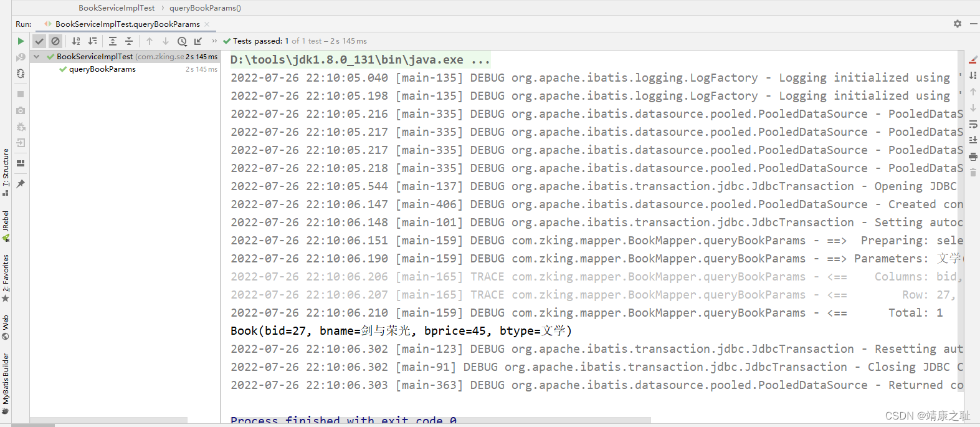Expand all test tree nodes
The width and height of the screenshot is (980, 427).
click(x=113, y=41)
